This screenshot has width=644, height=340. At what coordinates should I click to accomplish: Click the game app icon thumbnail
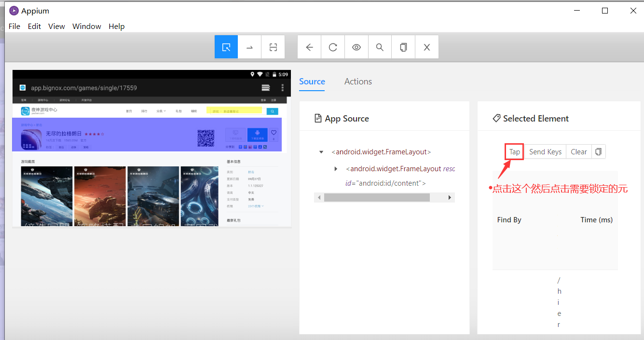pyautogui.click(x=31, y=139)
